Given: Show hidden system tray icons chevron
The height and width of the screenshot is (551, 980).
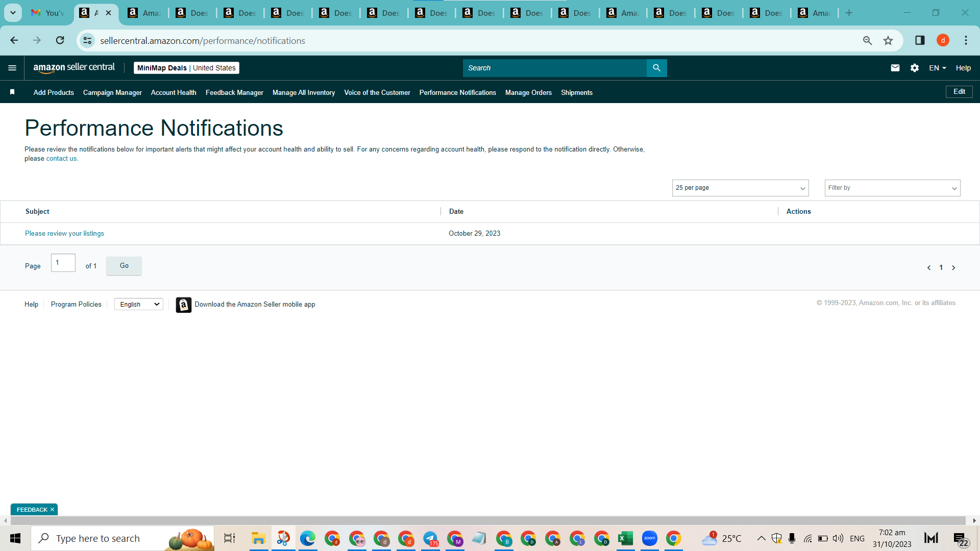Looking at the screenshot, I should pos(761,538).
